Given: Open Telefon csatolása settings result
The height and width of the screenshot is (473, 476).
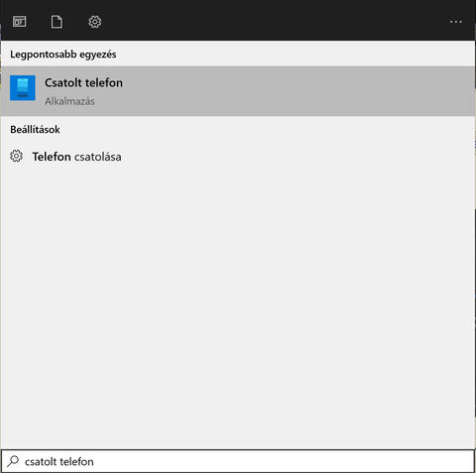Looking at the screenshot, I should click(x=238, y=157).
